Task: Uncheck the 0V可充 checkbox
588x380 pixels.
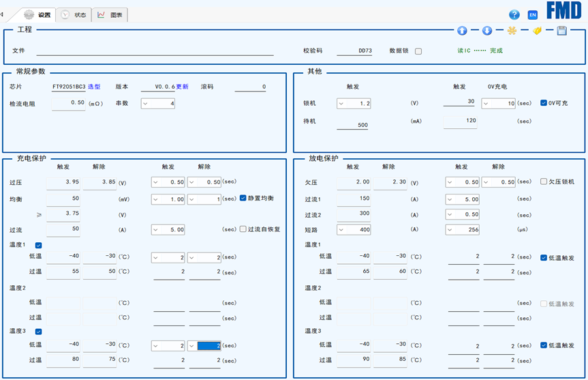Action: [x=544, y=103]
